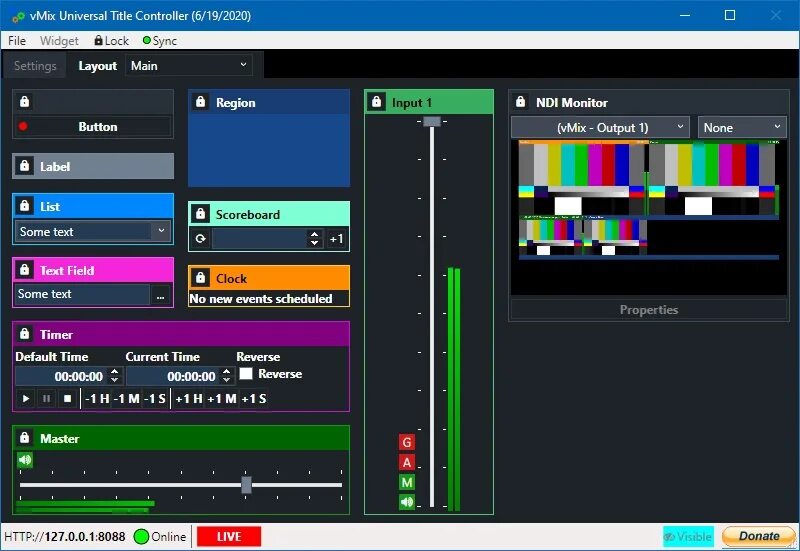Click the vMix app icon in title bar

[18, 16]
